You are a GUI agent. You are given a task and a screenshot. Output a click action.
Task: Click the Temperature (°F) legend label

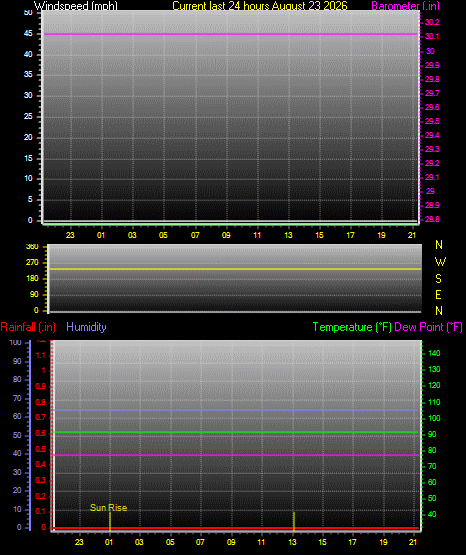(x=352, y=327)
